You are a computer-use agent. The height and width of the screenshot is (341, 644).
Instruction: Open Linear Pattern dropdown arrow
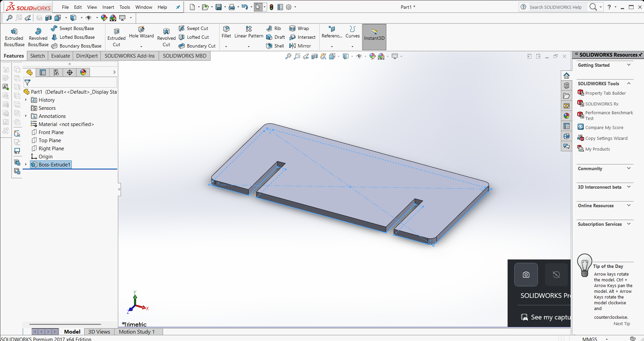point(249,46)
